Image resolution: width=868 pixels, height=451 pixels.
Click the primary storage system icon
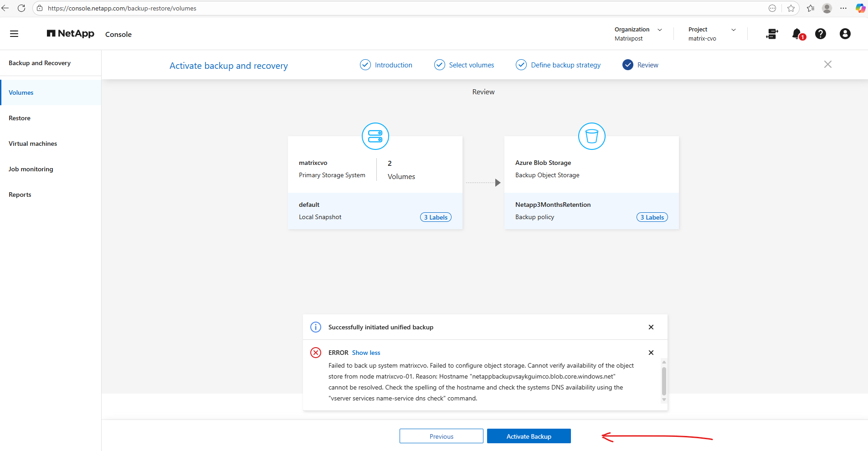(x=375, y=136)
